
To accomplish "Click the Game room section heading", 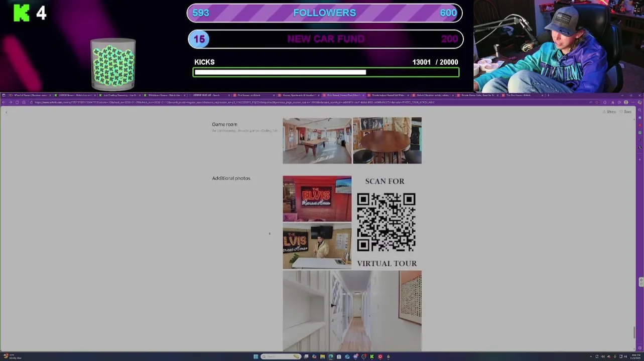I will tap(224, 124).
